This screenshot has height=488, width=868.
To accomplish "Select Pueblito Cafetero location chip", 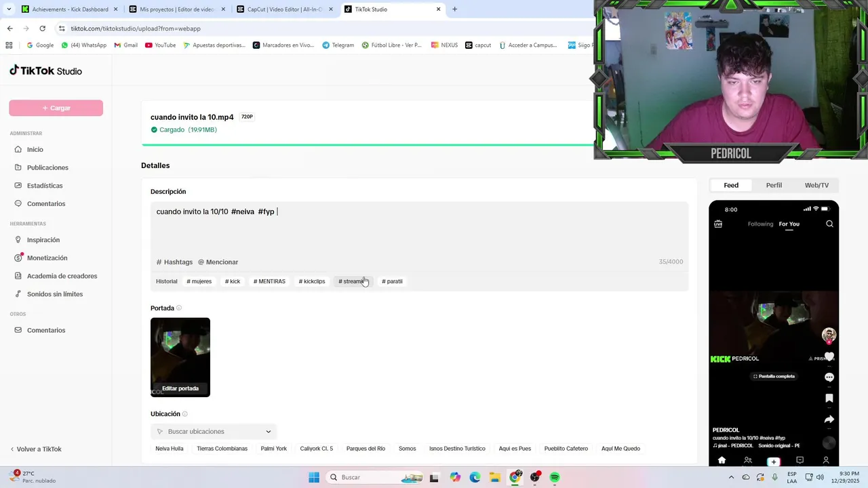I will [x=566, y=449].
